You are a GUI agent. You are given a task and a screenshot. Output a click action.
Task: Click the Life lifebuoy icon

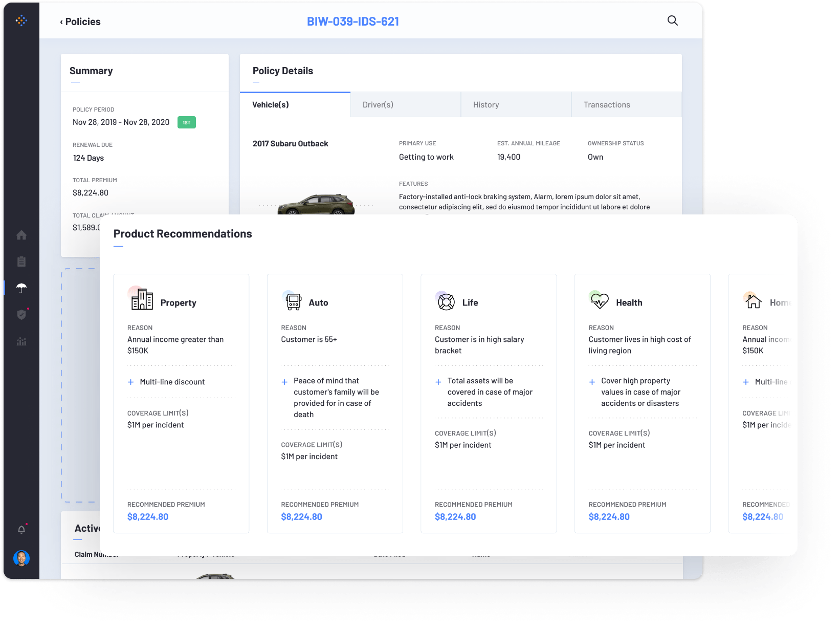tap(446, 302)
